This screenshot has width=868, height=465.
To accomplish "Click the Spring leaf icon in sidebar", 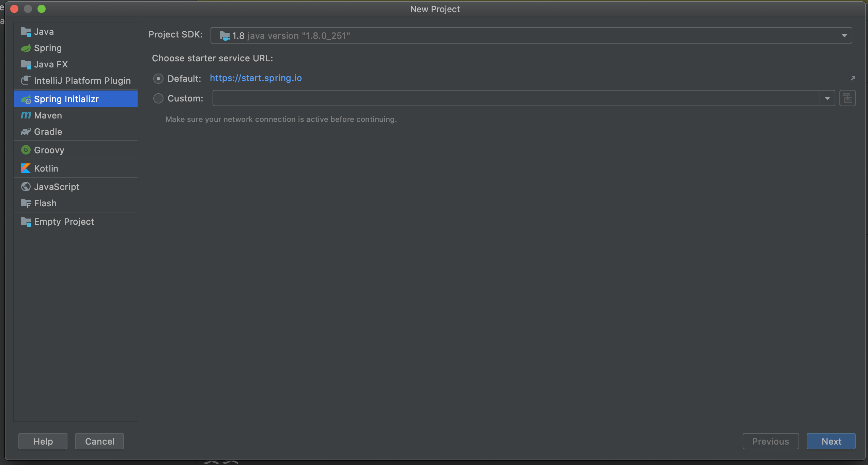I will 26,48.
